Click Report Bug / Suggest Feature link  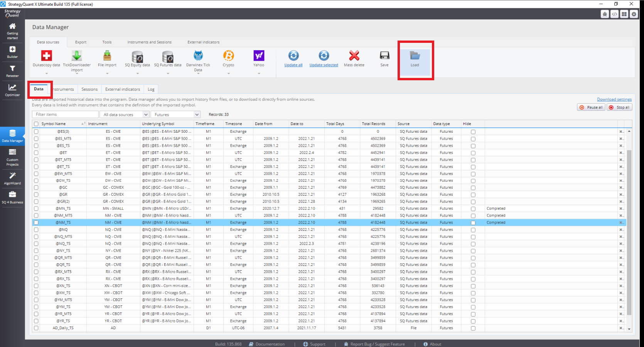[x=374, y=344]
